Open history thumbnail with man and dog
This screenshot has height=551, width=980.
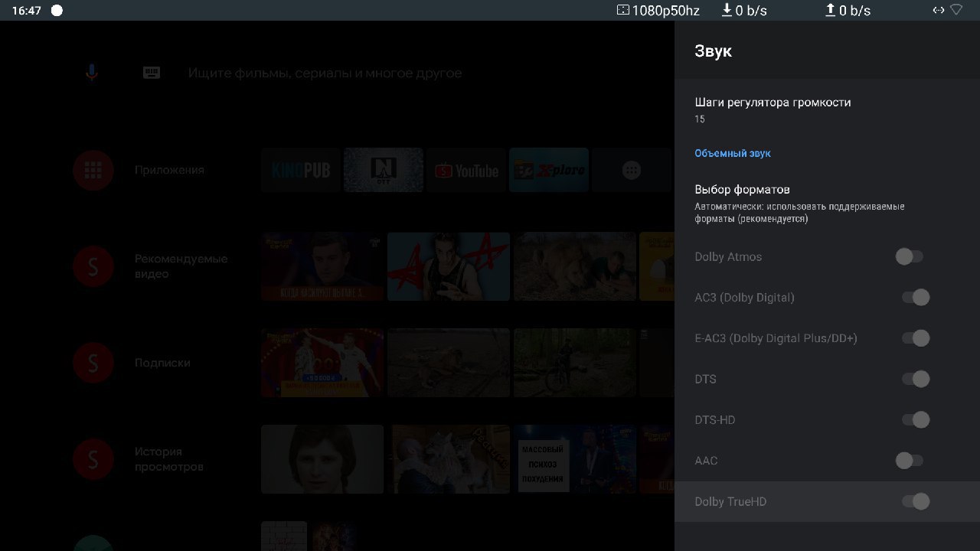click(449, 459)
